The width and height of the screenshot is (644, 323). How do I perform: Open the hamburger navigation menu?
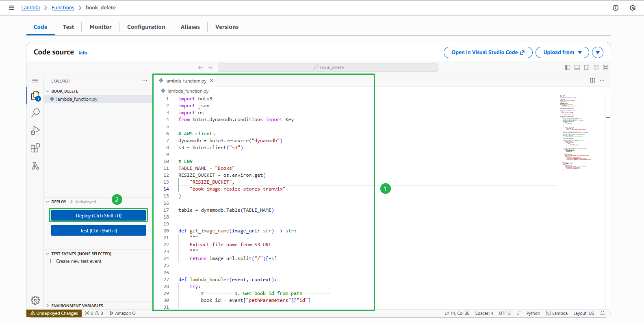tap(11, 8)
